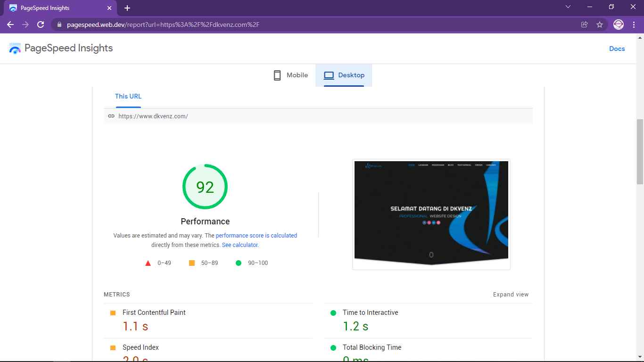The image size is (644, 362).
Task: Click the green circle 90–100 legend icon
Action: click(x=239, y=263)
